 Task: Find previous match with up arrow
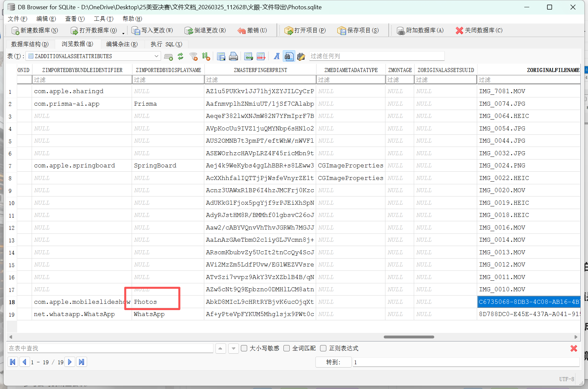tap(220, 348)
